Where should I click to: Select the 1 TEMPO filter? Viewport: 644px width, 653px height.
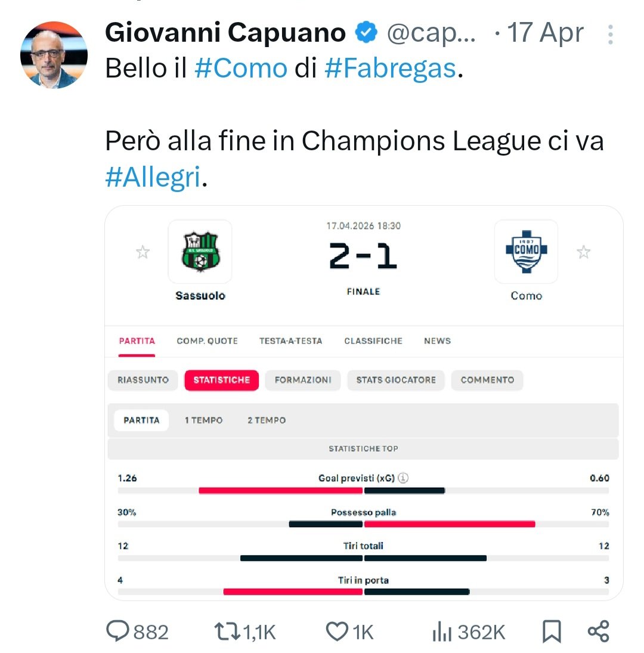coord(203,420)
